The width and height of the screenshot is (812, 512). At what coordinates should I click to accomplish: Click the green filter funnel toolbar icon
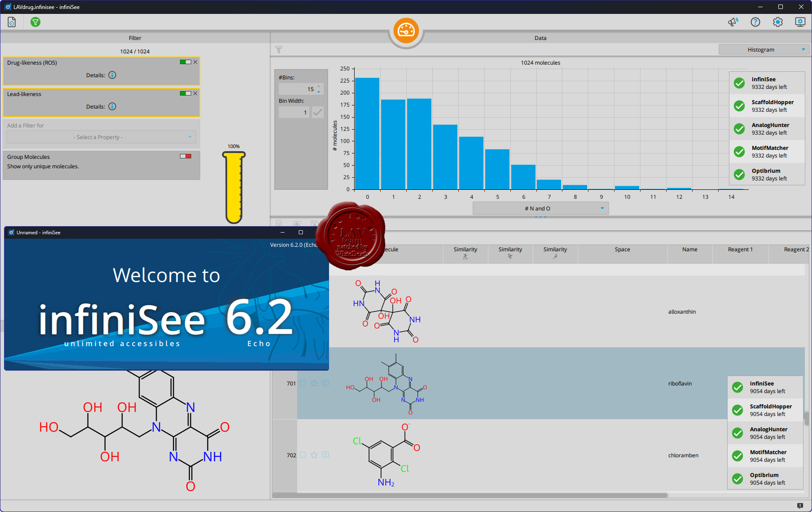[x=35, y=22]
